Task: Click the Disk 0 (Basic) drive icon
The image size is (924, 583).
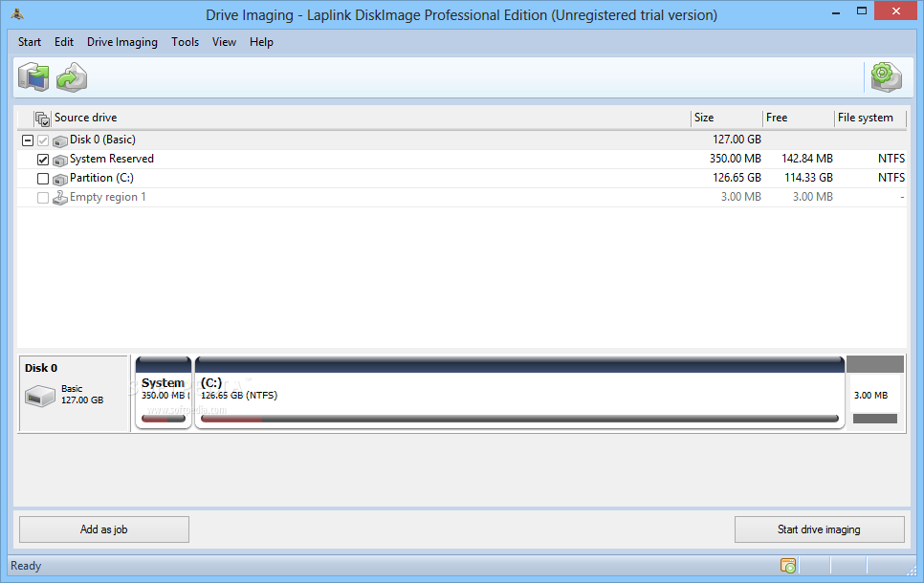Action: tap(60, 141)
